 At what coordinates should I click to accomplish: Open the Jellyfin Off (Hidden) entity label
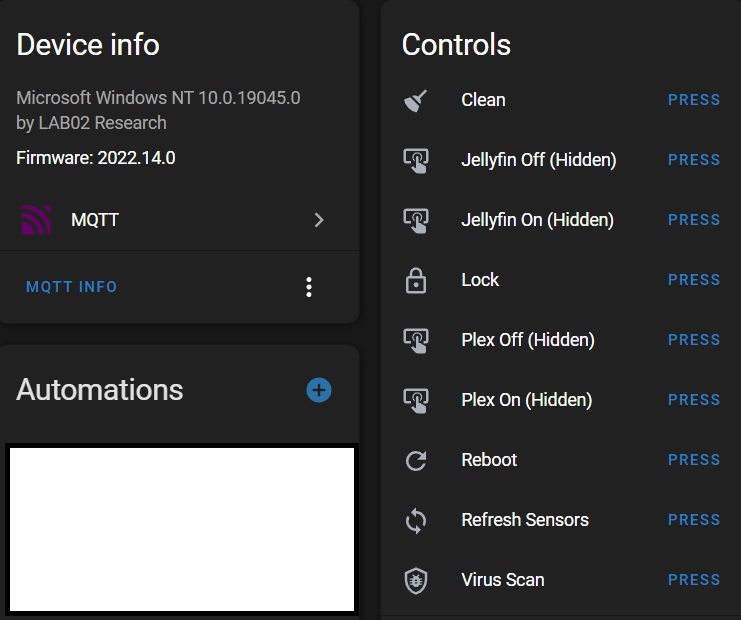point(539,160)
